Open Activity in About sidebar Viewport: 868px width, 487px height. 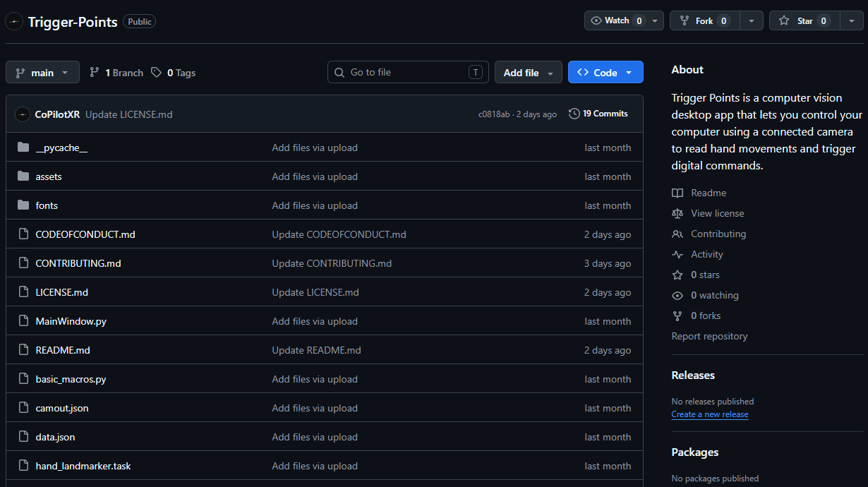click(707, 254)
